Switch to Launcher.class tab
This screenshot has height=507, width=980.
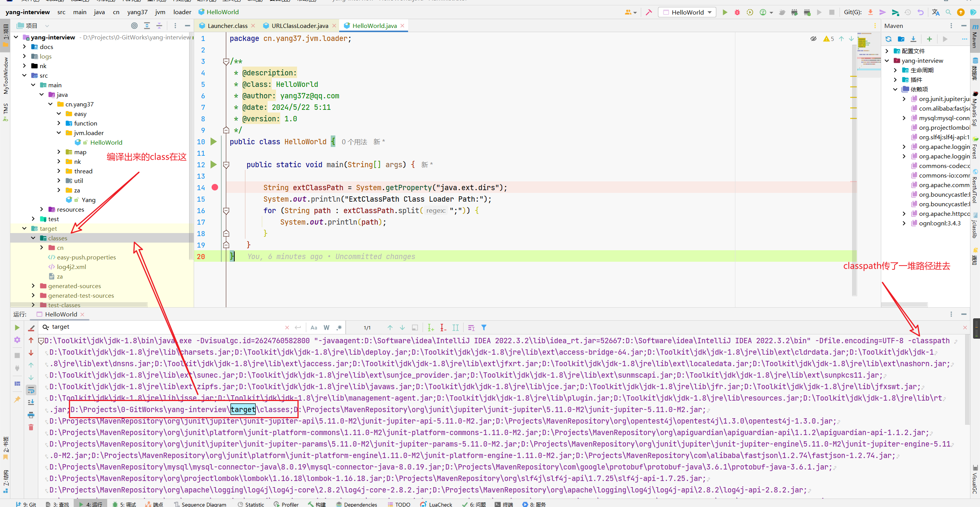point(227,26)
